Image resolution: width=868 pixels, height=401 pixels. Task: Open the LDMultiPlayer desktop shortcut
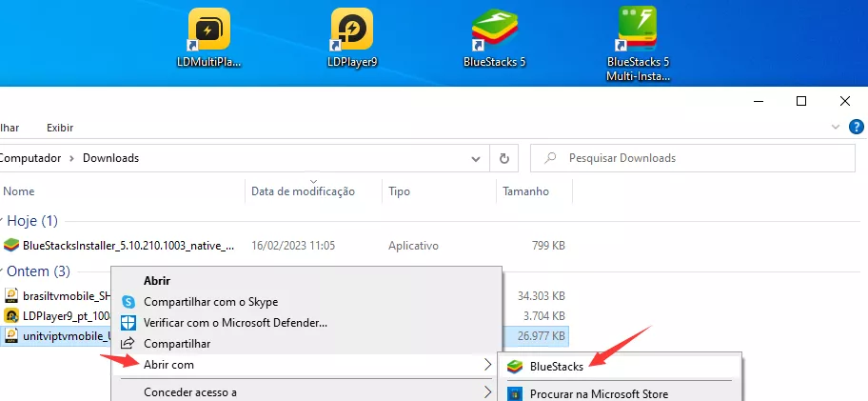pos(209,35)
